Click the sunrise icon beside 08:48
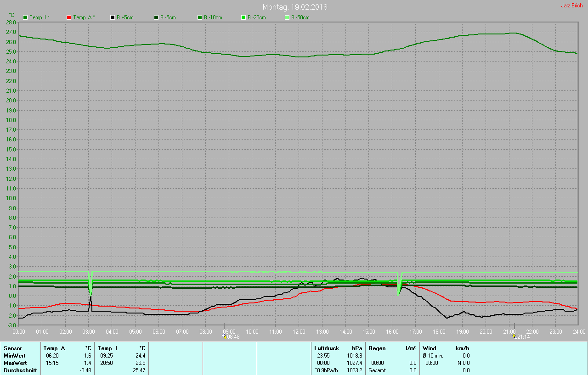The height and width of the screenshot is (375, 588). [x=224, y=336]
